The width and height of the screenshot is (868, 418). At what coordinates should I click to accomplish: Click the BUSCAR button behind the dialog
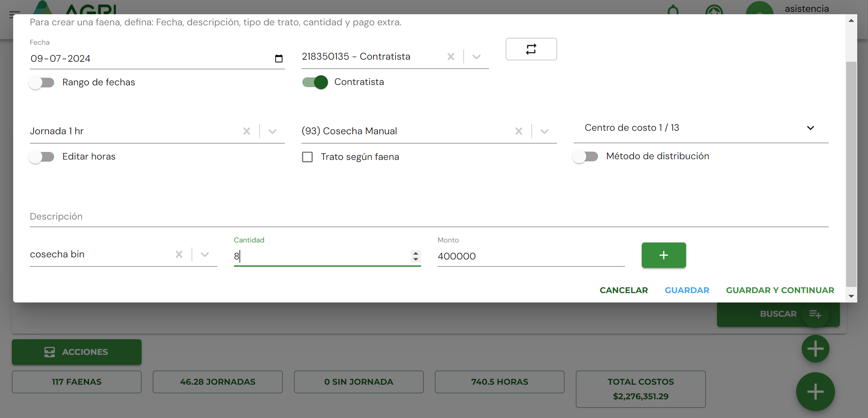coord(778,314)
